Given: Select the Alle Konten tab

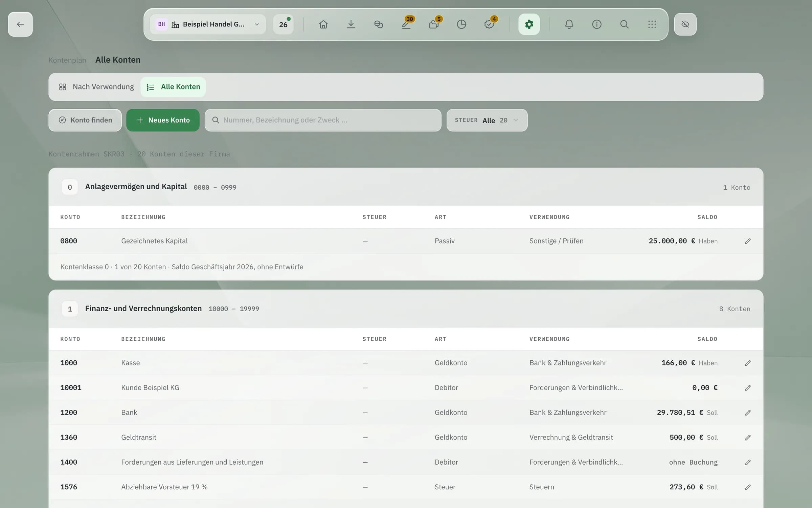Looking at the screenshot, I should point(173,87).
